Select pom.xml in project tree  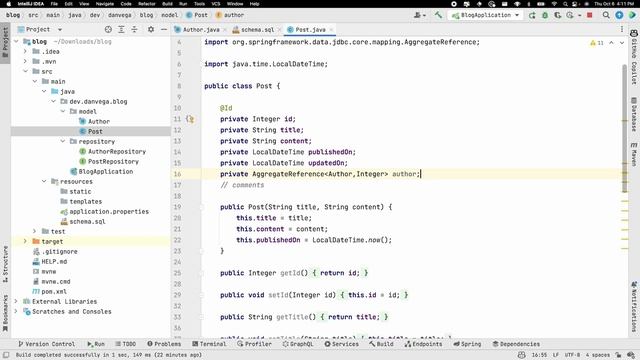[x=54, y=292]
